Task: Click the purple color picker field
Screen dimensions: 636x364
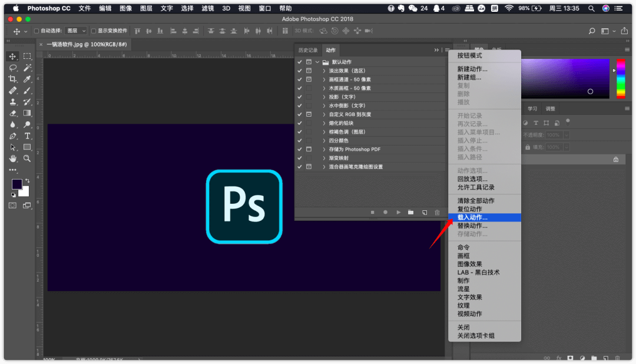Action: point(565,79)
